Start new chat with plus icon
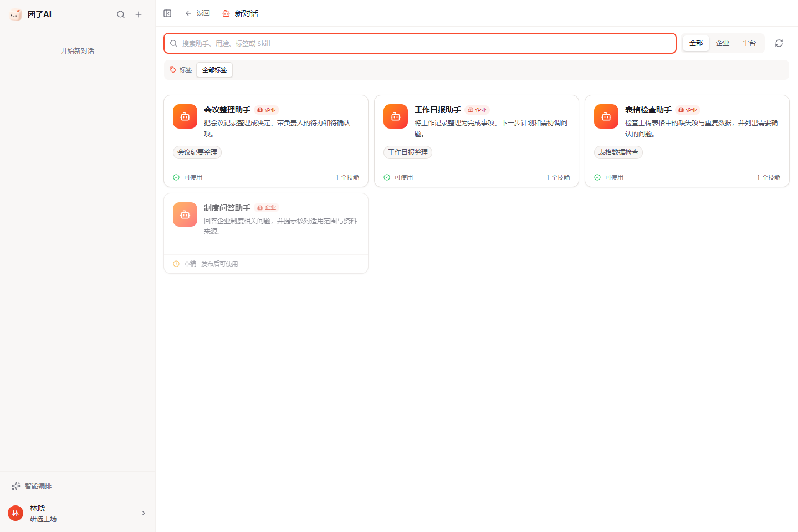The height and width of the screenshot is (532, 798). click(139, 14)
